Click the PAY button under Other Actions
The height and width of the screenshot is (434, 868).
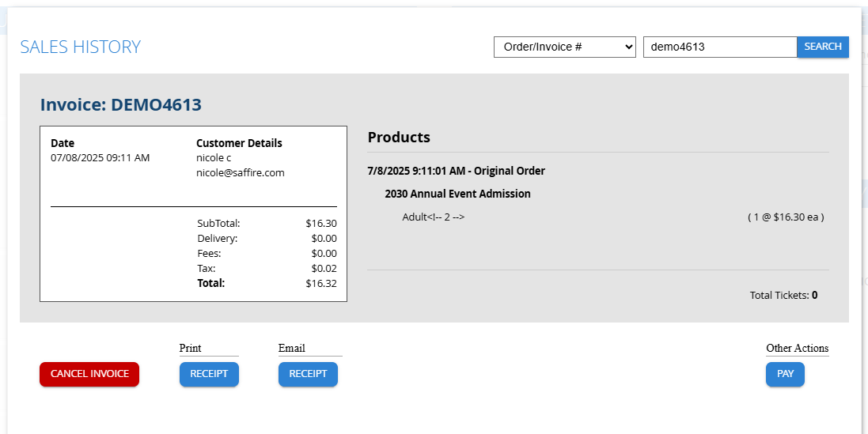click(785, 374)
